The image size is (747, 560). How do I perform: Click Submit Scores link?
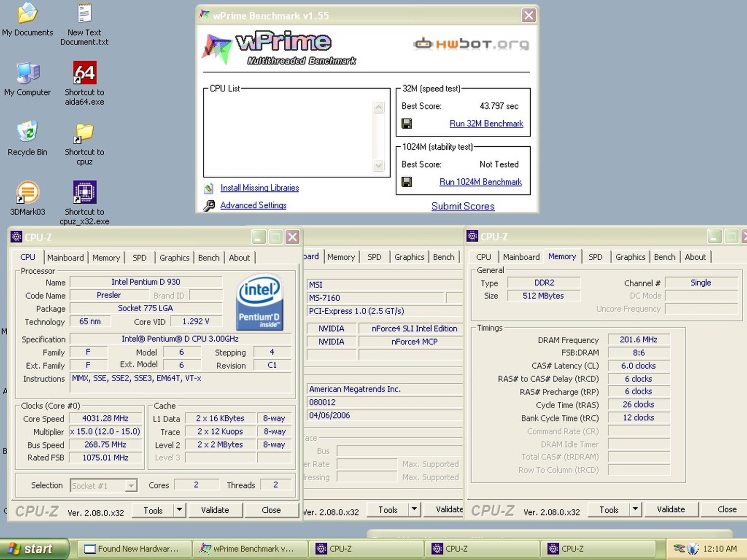coord(463,206)
